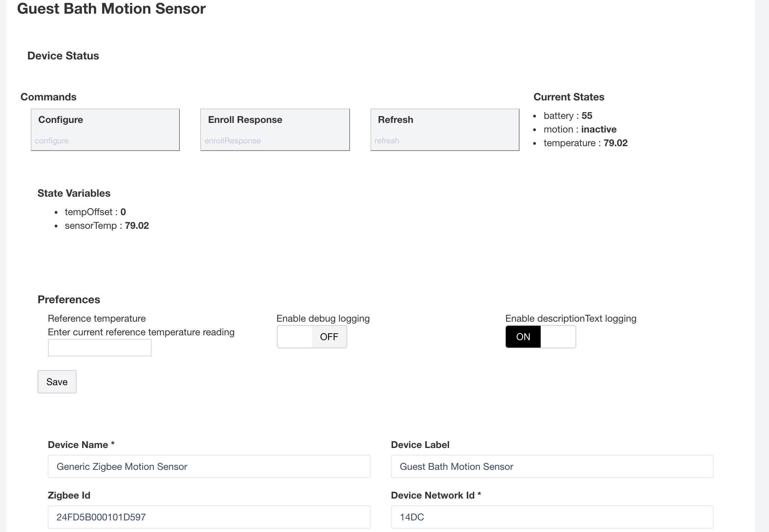Click the motion inactive state entry
Viewport: 769px width, 532px height.
click(580, 129)
